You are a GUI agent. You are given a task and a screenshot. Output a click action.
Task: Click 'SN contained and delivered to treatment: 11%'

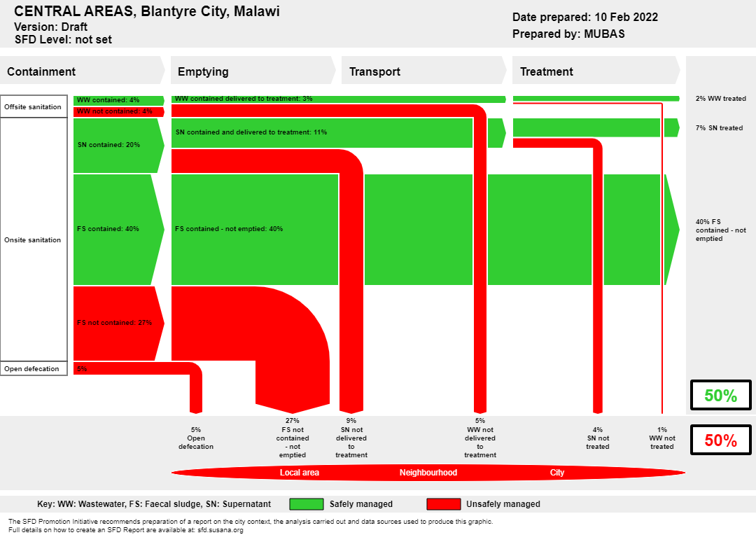point(251,132)
